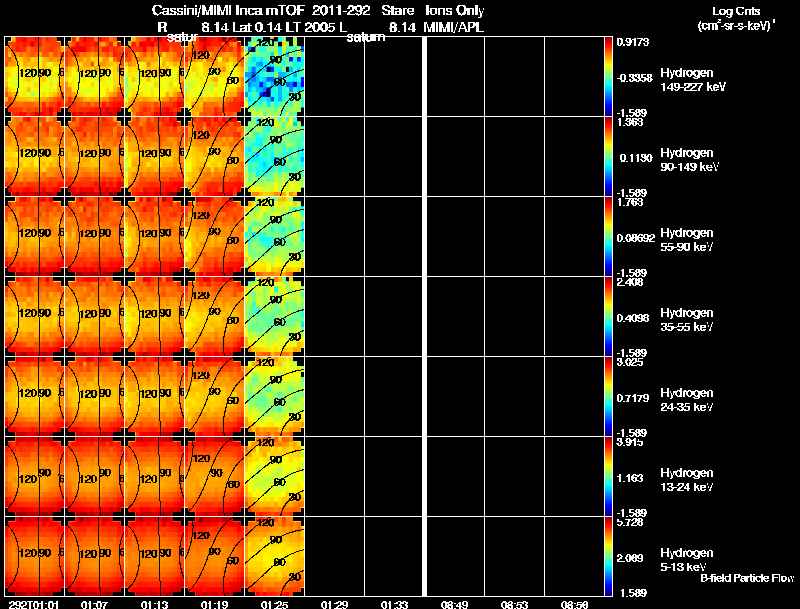
Task: Click the '0.1190' color scale value
Action: (636, 158)
